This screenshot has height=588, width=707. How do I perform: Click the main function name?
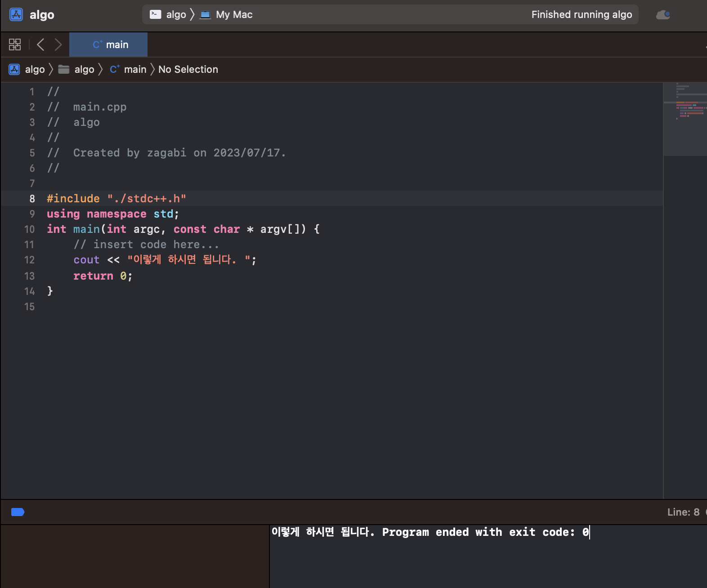click(x=86, y=229)
